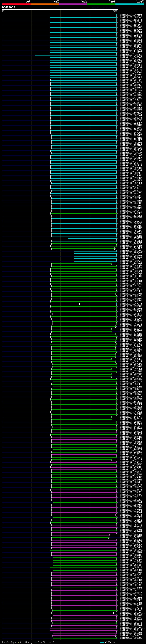Select the UniRef100_A5AIZ9 label
Image resolution: width=146 pixels, height=644 pixels.
[131, 238]
